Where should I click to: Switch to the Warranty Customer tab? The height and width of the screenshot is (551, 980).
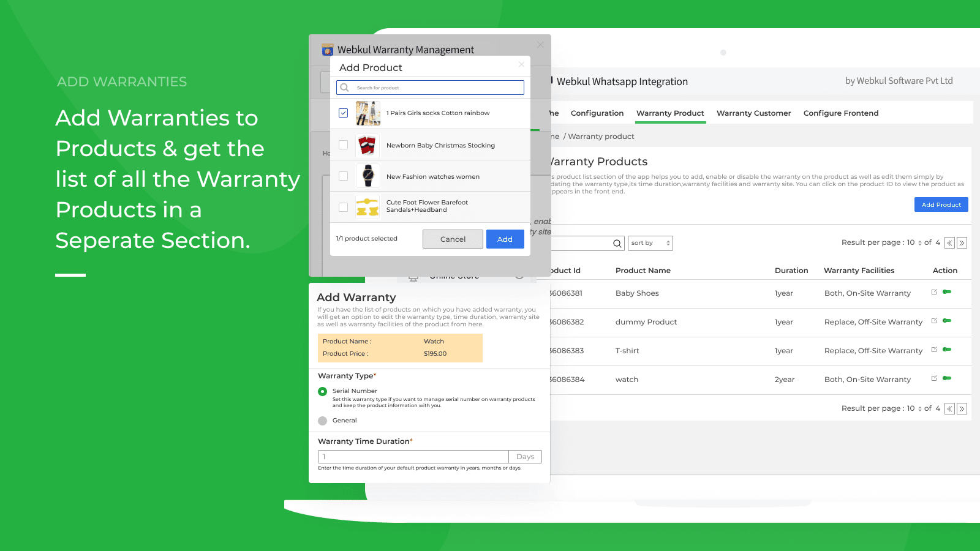753,113
